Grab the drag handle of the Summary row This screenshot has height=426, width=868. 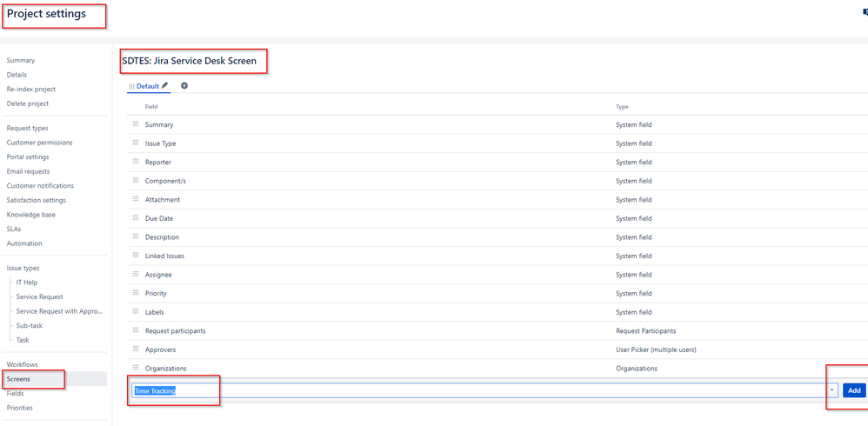[136, 124]
